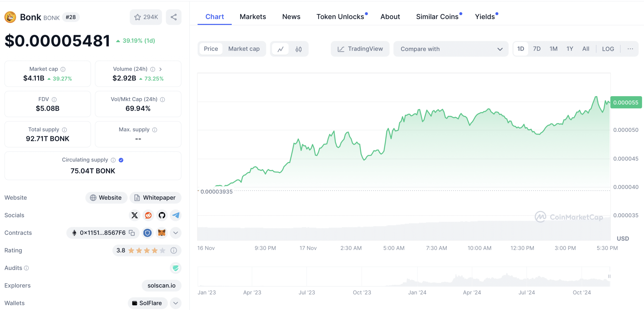
Task: Show the Volume (24h) info icon
Action: coord(153,69)
